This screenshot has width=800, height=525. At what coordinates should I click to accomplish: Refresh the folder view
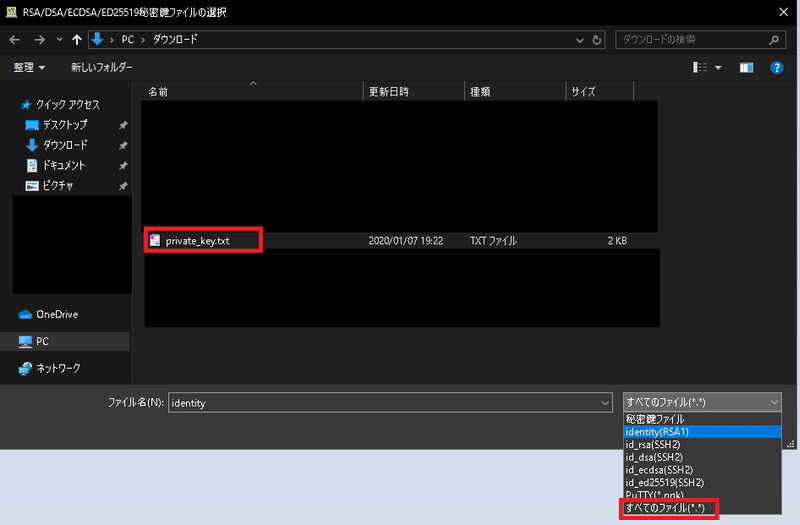(596, 40)
